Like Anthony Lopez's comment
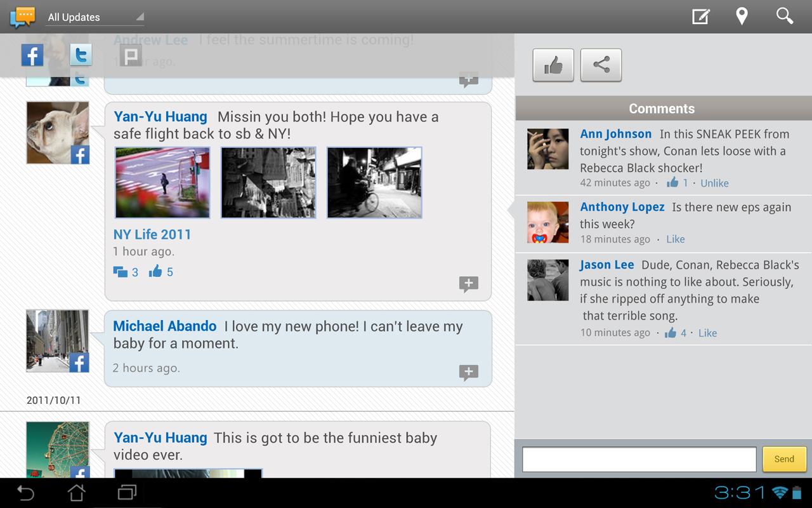The width and height of the screenshot is (812, 508). (675, 239)
